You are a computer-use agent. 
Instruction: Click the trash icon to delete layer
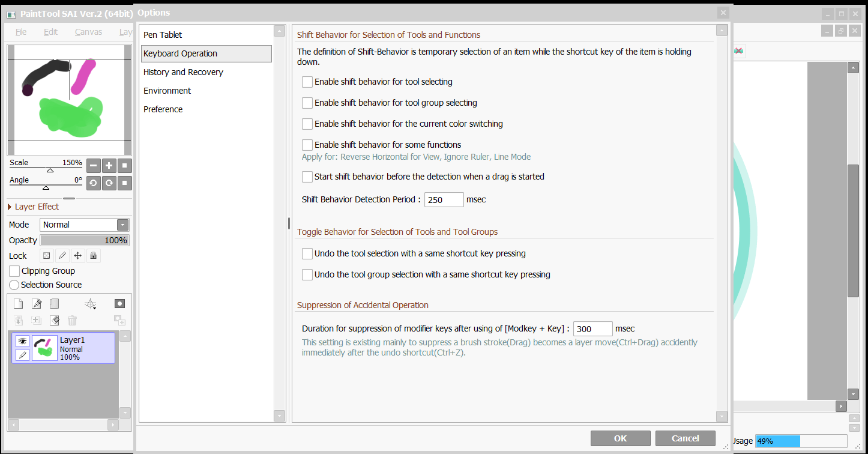click(x=73, y=321)
